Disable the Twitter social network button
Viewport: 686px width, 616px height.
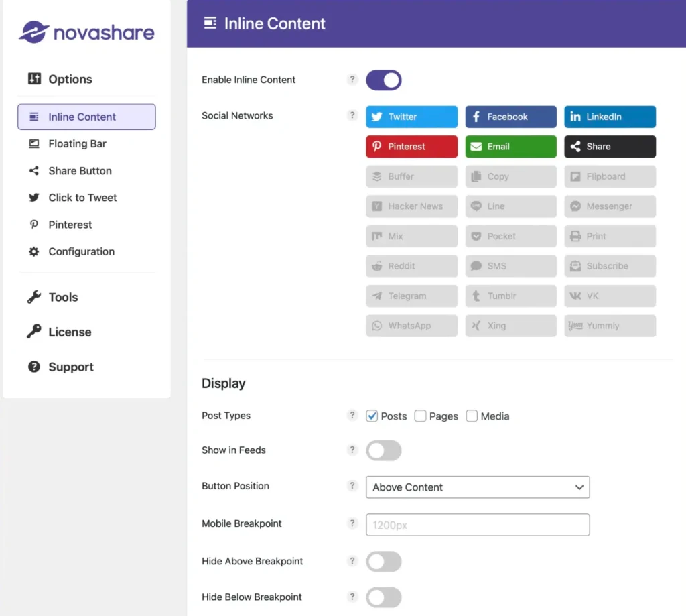411,117
